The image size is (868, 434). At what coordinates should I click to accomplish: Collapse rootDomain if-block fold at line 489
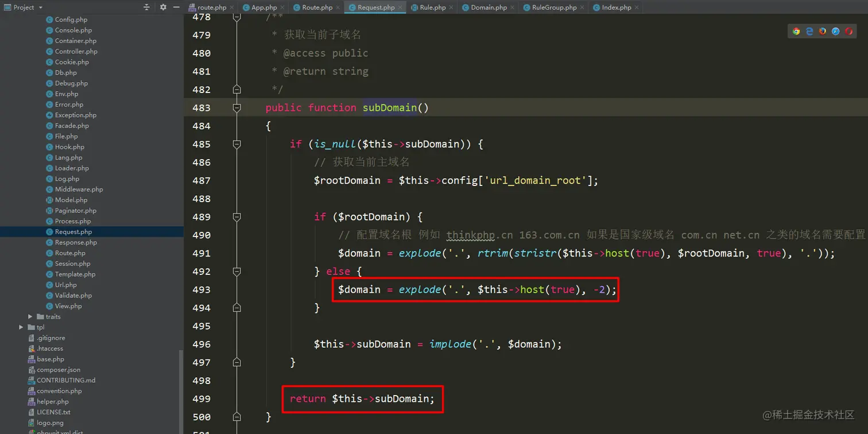237,217
